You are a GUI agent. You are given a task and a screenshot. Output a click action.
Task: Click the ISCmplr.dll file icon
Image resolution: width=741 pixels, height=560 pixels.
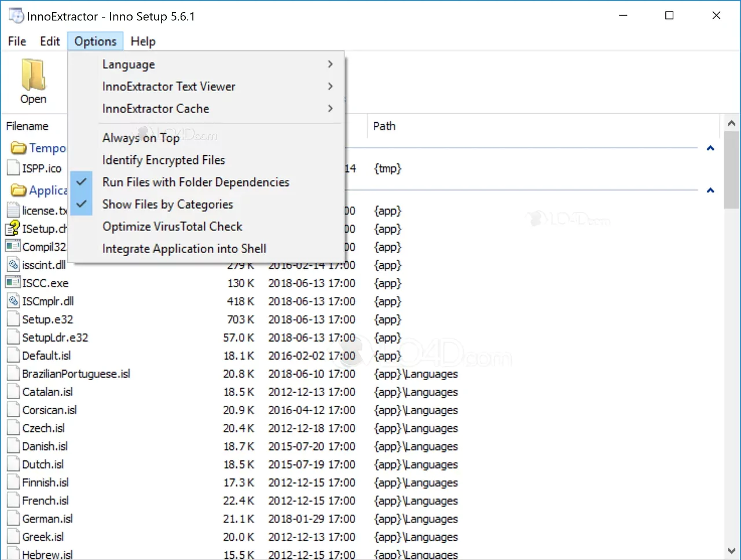tap(13, 301)
